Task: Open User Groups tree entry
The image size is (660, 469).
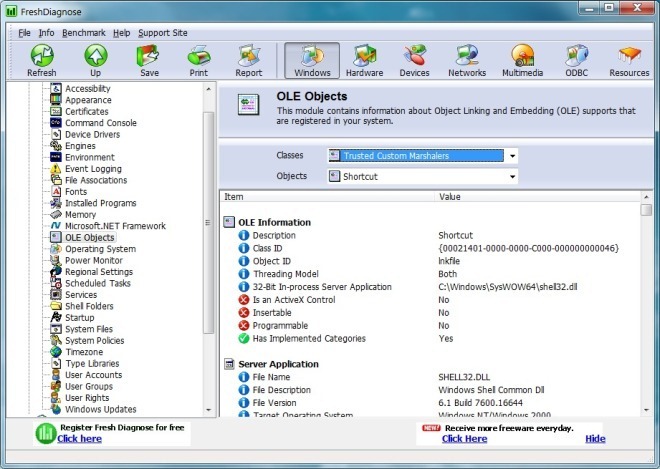Action: coord(89,386)
